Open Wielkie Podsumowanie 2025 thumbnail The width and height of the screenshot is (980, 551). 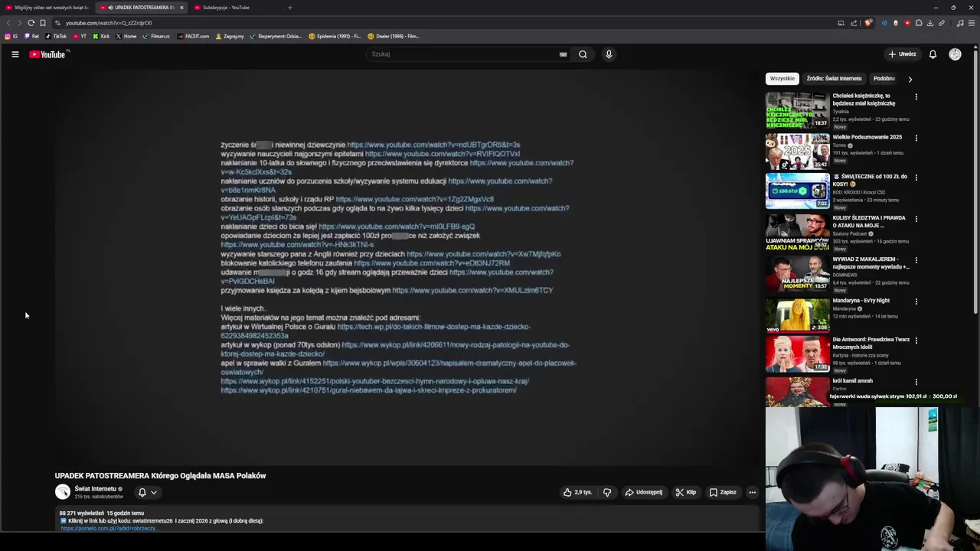coord(797,151)
